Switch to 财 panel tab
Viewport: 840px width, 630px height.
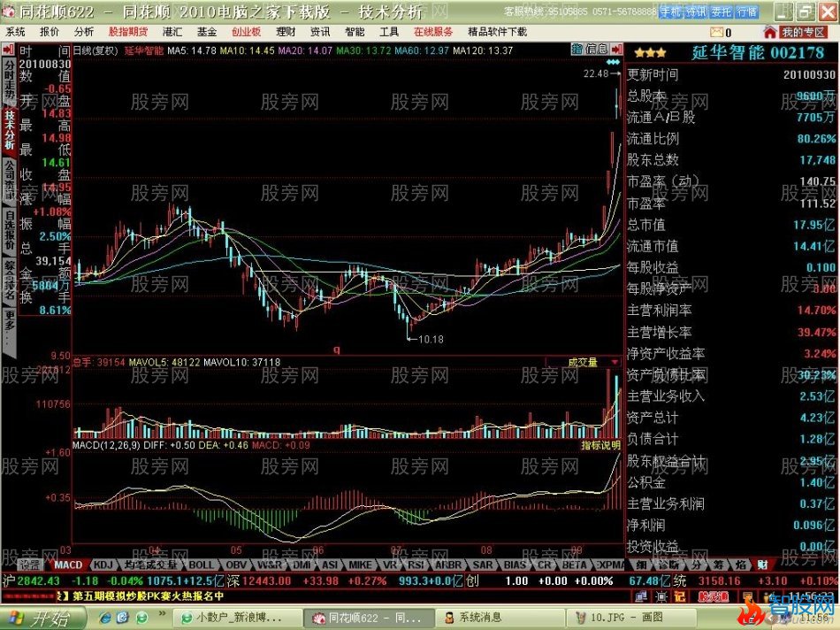click(762, 565)
